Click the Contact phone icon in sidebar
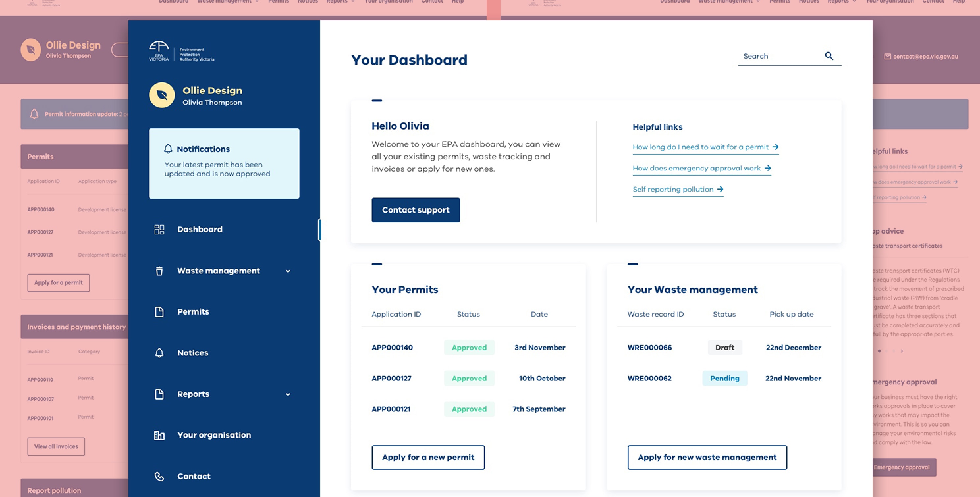The width and height of the screenshot is (980, 497). click(x=159, y=476)
